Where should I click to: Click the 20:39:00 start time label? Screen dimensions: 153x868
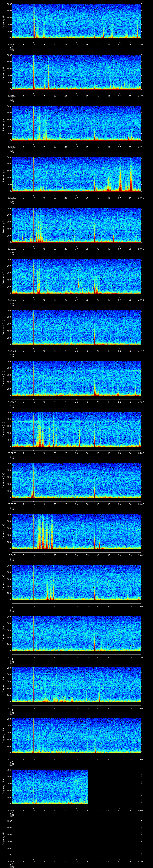click(x=12, y=810)
